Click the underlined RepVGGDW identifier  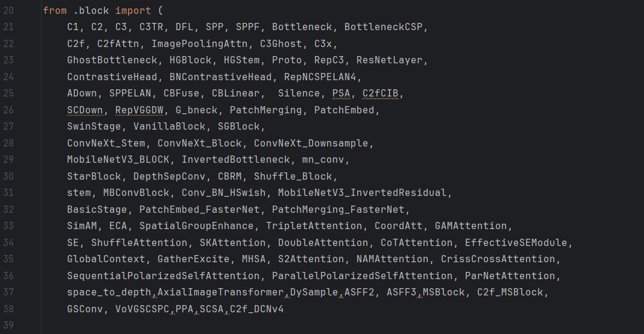point(139,110)
